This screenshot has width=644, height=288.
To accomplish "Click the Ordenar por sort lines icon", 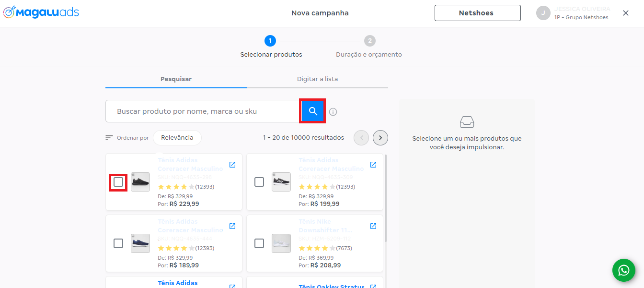I will click(x=109, y=138).
